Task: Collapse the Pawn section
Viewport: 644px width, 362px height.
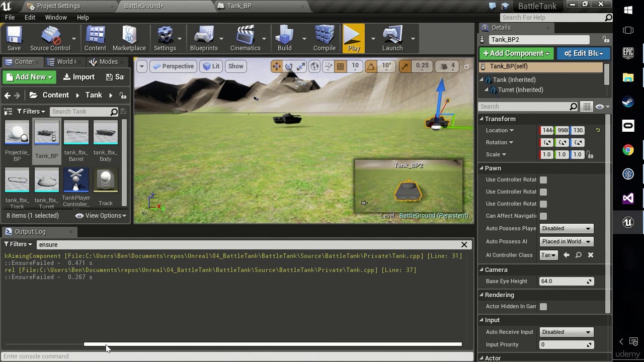Action: coord(481,168)
